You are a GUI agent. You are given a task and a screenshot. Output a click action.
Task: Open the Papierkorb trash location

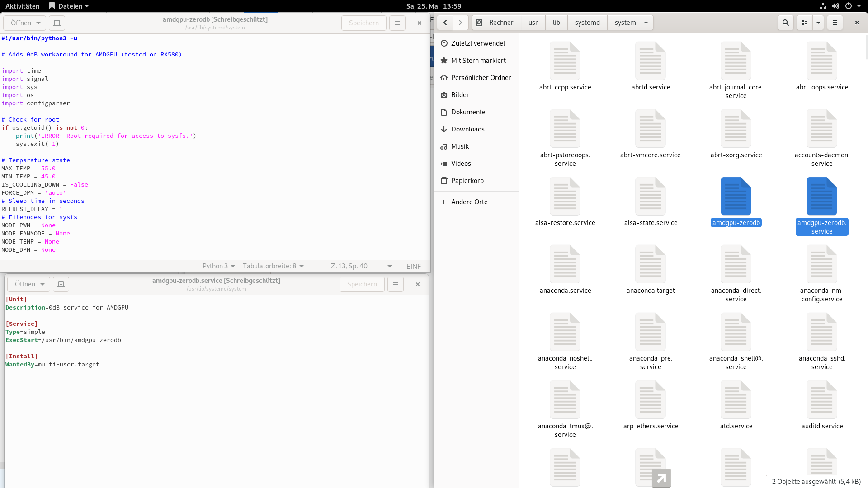pos(467,181)
